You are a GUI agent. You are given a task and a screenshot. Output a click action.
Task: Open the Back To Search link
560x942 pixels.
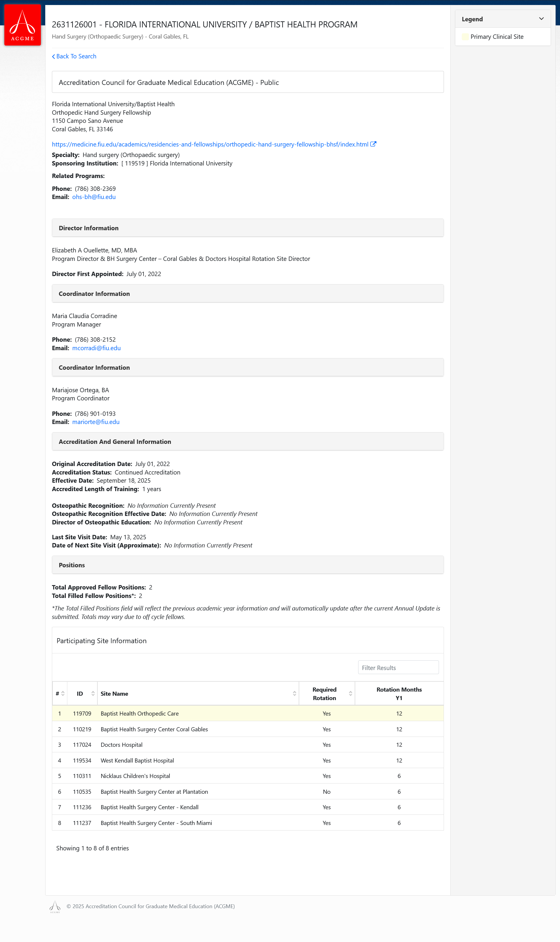pos(76,56)
